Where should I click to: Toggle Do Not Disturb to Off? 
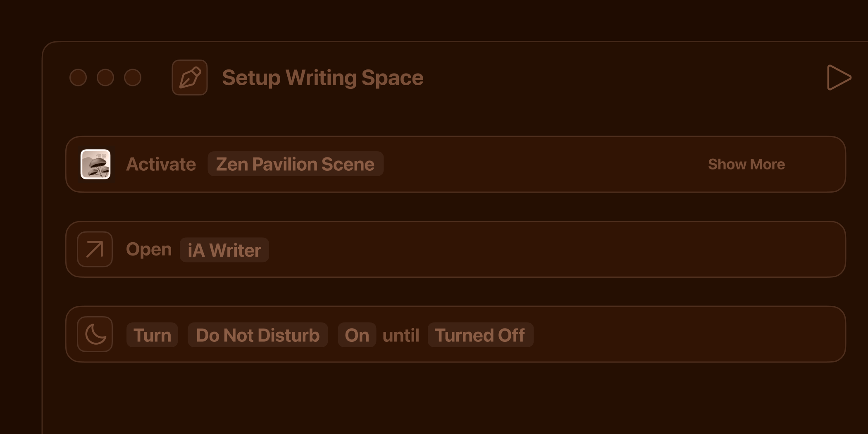pyautogui.click(x=357, y=335)
